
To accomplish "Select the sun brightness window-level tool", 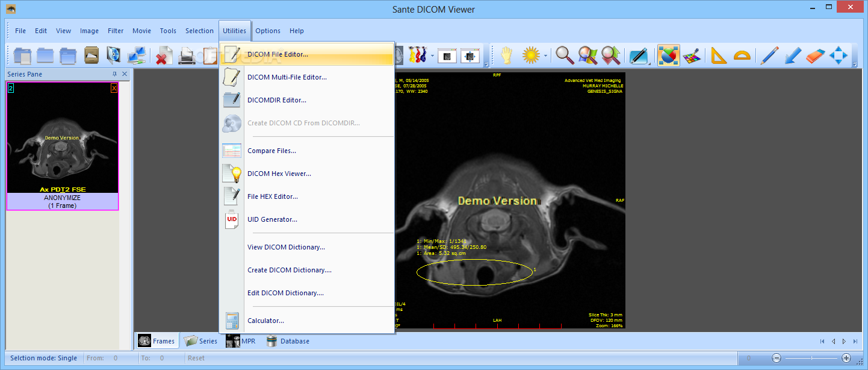I will (x=532, y=55).
